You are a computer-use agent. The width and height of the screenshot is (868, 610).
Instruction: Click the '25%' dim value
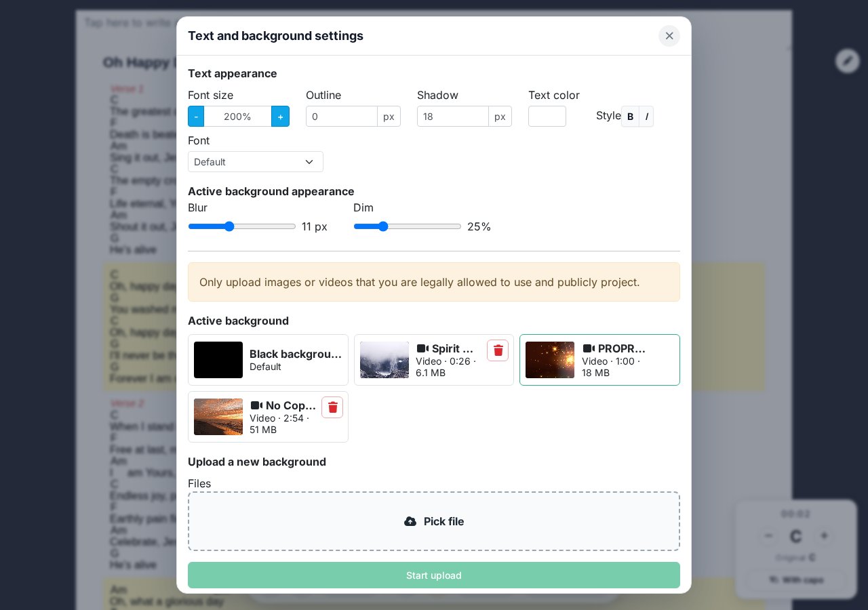(479, 226)
